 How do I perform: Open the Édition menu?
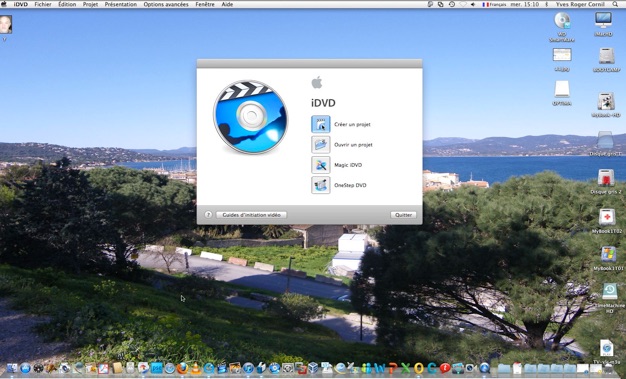pyautogui.click(x=67, y=4)
